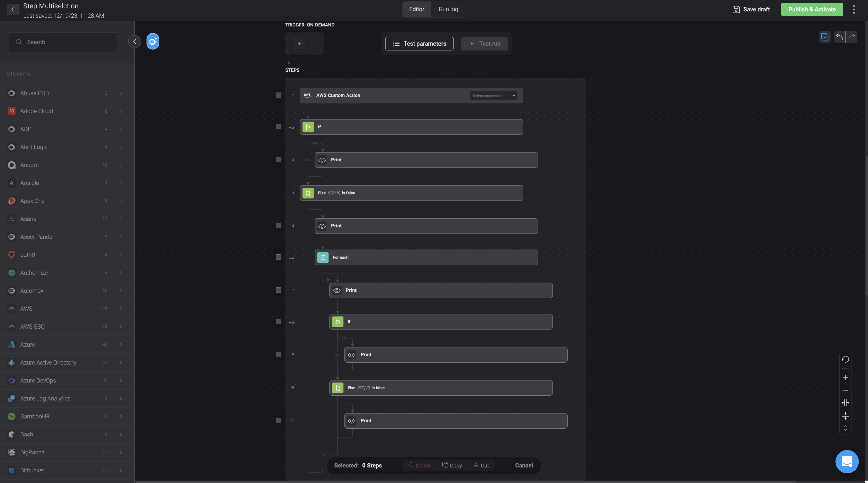Open Test parameters
The image size is (868, 483).
[419, 44]
